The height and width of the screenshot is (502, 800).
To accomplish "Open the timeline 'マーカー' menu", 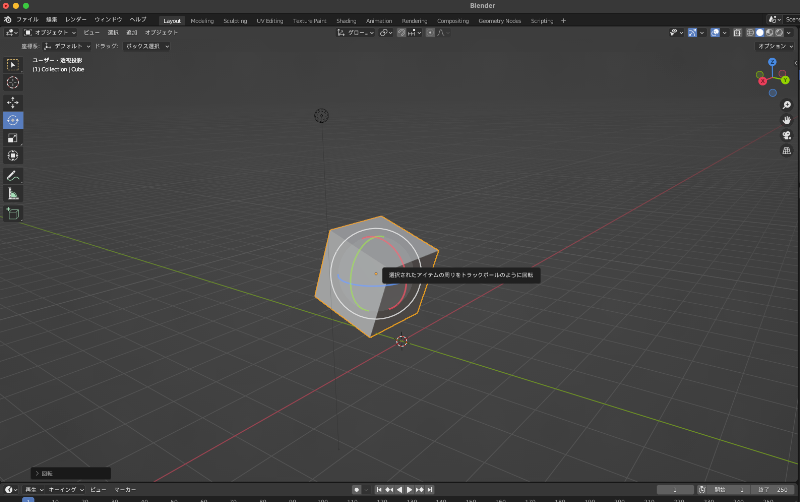I will [x=125, y=490].
